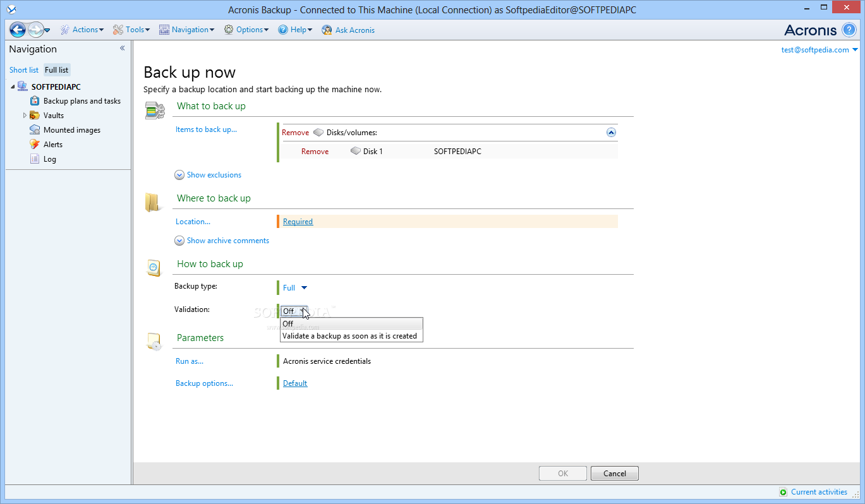Image resolution: width=865 pixels, height=504 pixels.
Task: Click the Acronis logo
Action: point(811,30)
